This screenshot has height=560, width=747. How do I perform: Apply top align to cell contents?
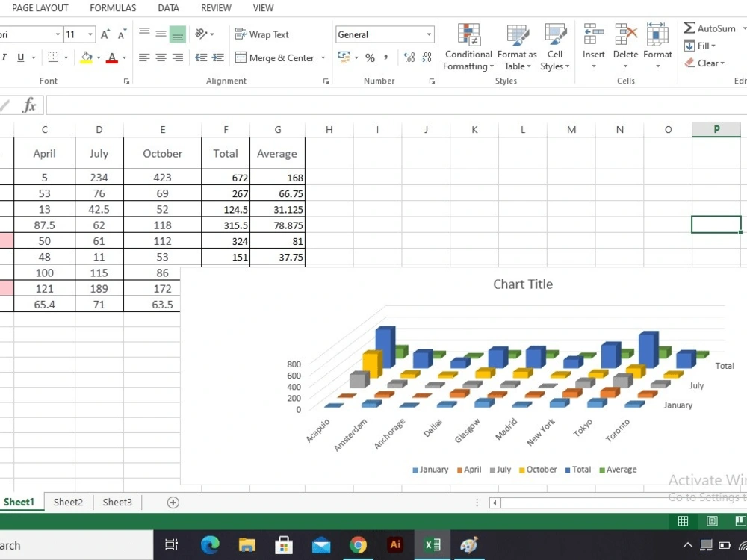(144, 34)
